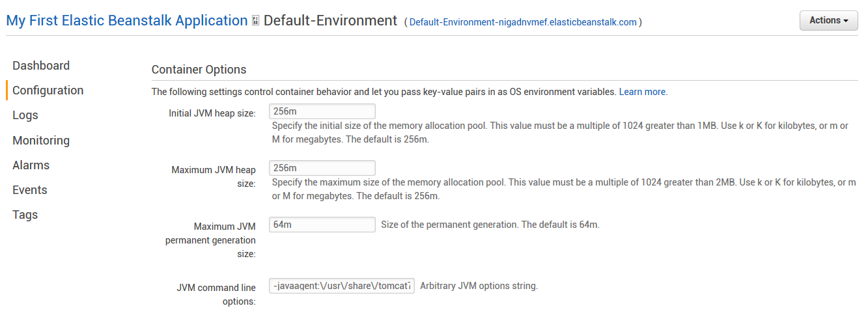
Task: Switch to Monitoring page
Action: coord(41,141)
